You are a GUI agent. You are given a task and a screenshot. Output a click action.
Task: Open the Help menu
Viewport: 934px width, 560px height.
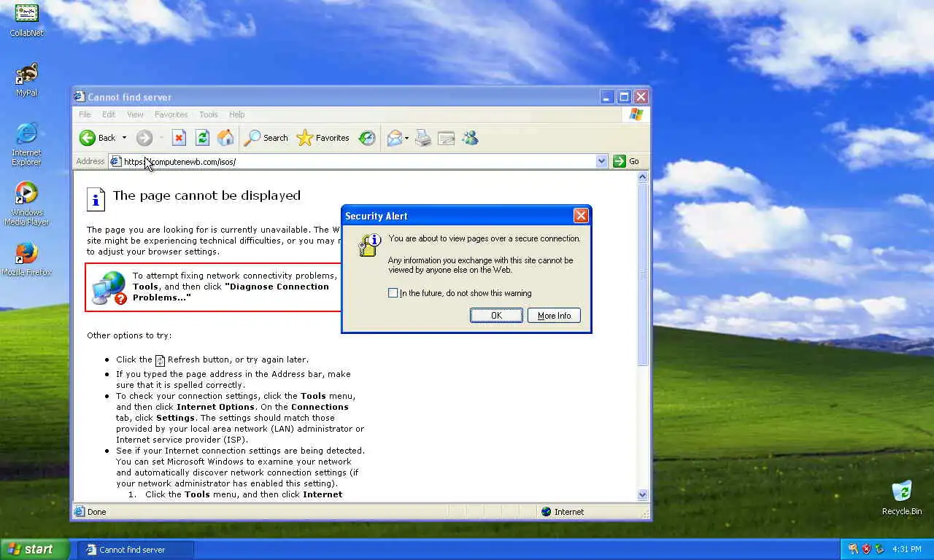(x=236, y=114)
